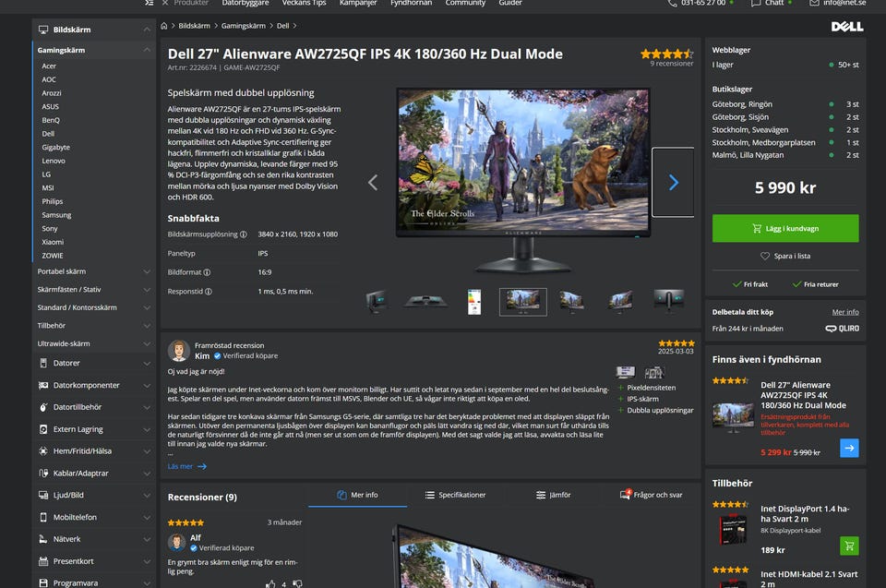Click the heart icon for Spara i lista
Viewport: 886px width, 588px height.
[x=764, y=256]
